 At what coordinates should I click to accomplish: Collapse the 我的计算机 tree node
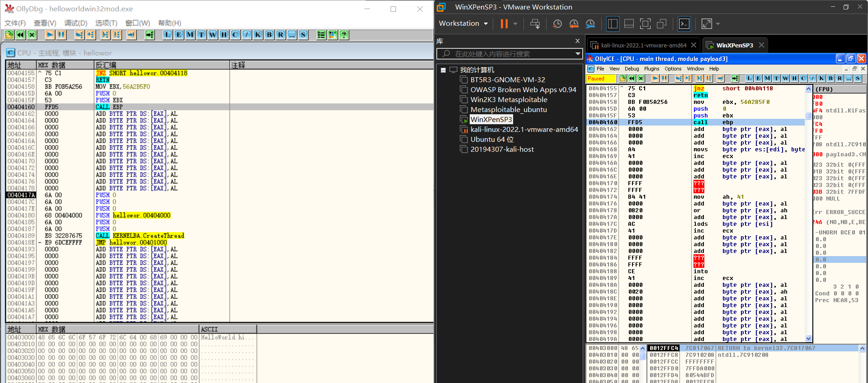[443, 70]
